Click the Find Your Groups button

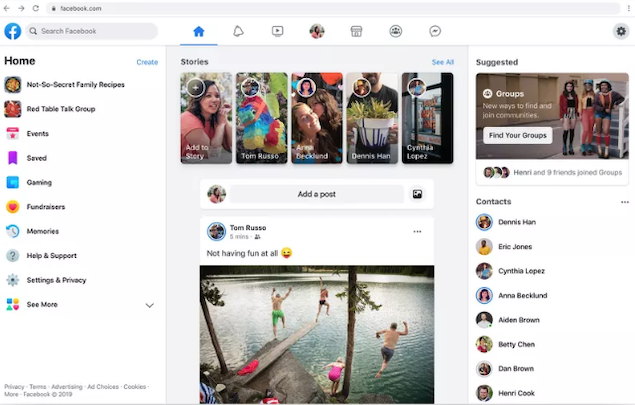click(518, 135)
